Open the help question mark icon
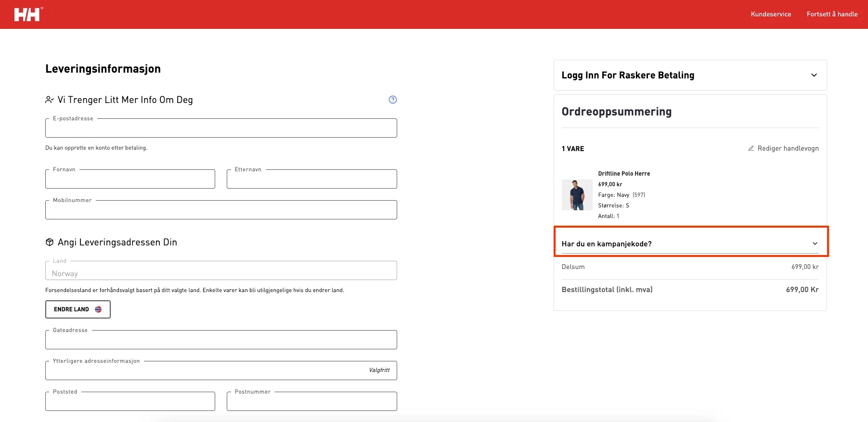The image size is (868, 422). 393,100
